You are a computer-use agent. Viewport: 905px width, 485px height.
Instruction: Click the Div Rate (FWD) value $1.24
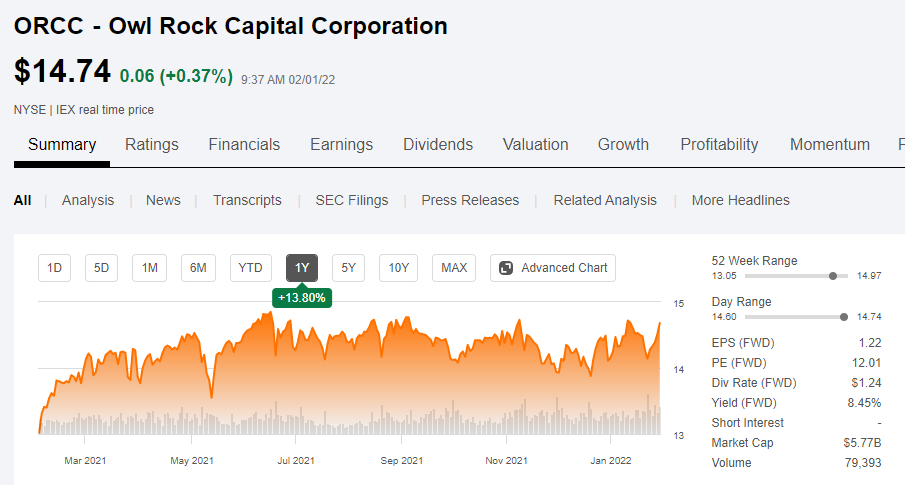click(866, 383)
